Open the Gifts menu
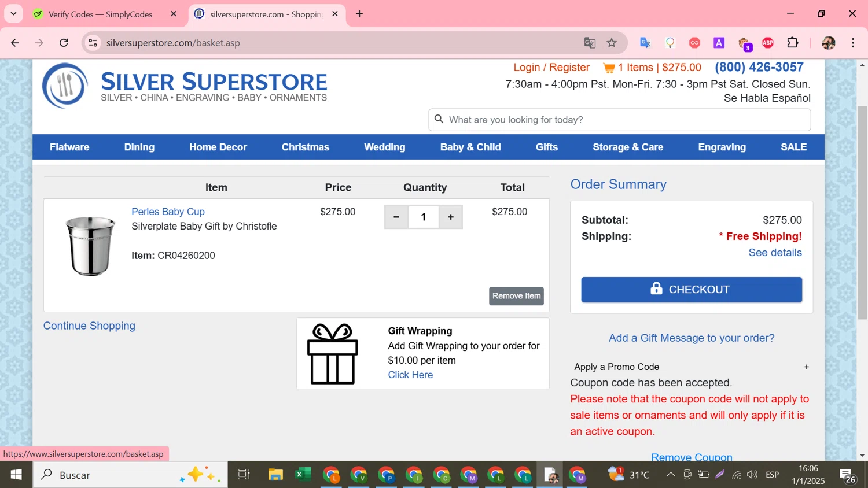The image size is (868, 488). click(547, 147)
